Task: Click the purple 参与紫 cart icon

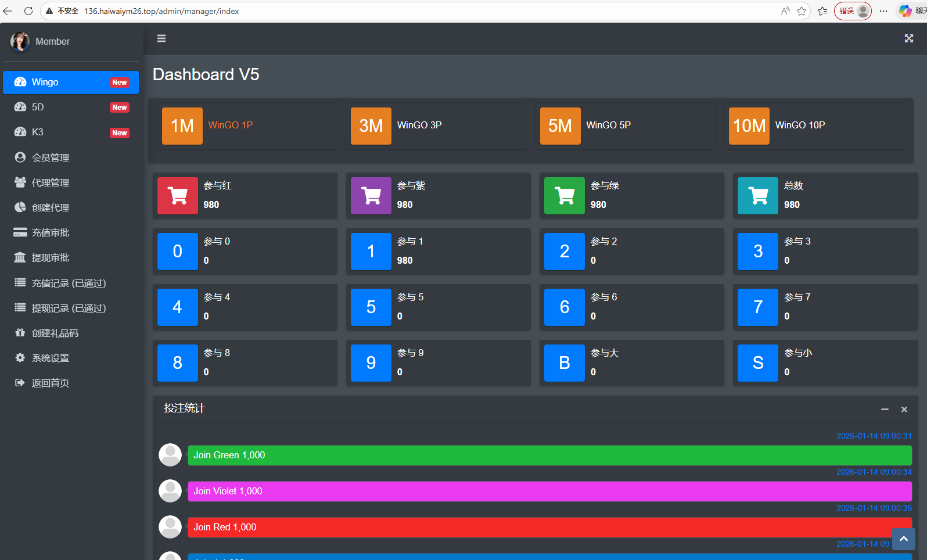Action: tap(371, 196)
